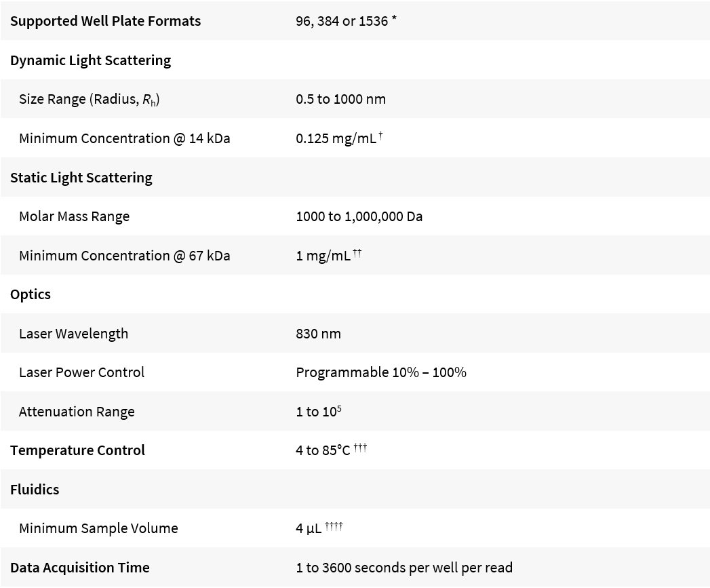Click the Molar Mass Range label
710x588 pixels.
tap(74, 216)
